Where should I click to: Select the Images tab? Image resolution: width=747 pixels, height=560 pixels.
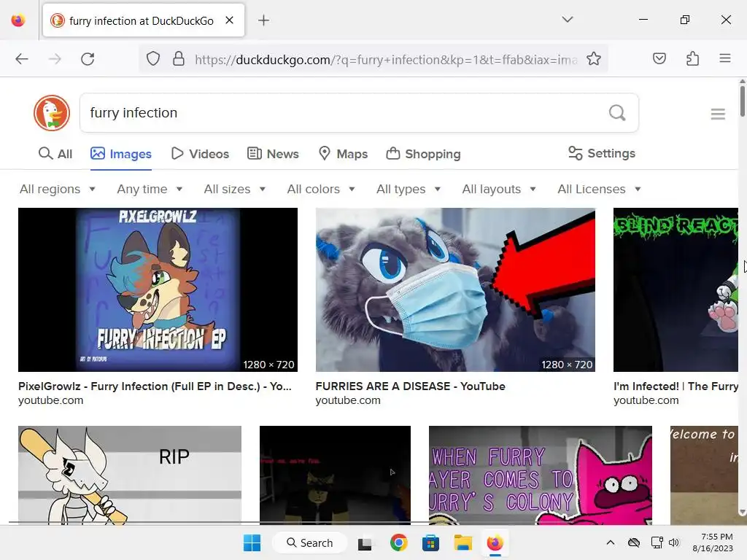click(x=121, y=154)
